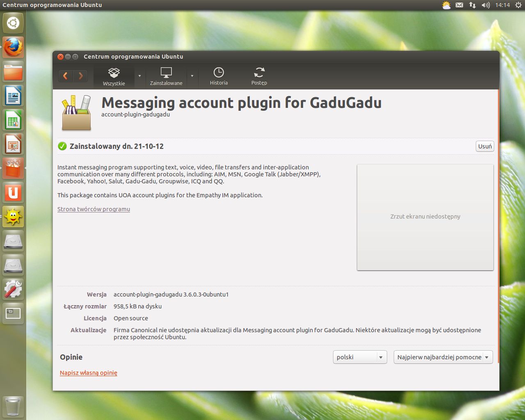Launch LibreOffice Impress from launcher
Screen dimensions: 525x420
point(13,144)
